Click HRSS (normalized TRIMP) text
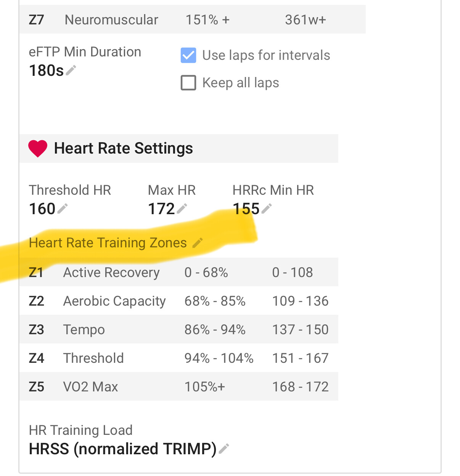 (122, 449)
